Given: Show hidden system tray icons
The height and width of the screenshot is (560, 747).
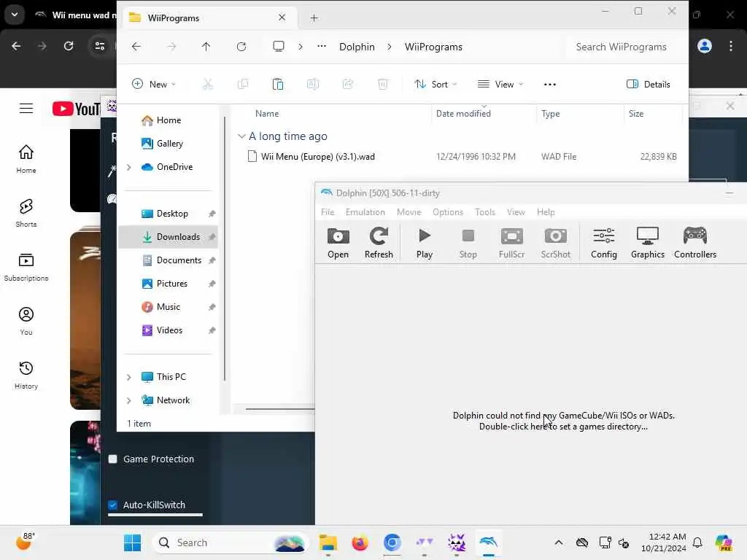Looking at the screenshot, I should (x=559, y=542).
